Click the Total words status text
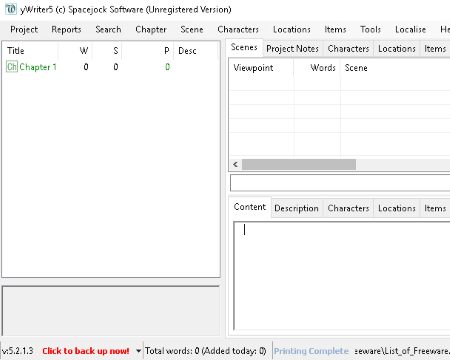The width and height of the screenshot is (450, 360). tap(206, 351)
